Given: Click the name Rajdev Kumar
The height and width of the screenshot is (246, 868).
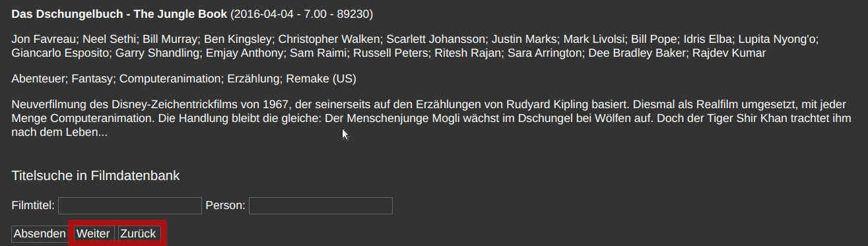Looking at the screenshot, I should (x=729, y=53).
